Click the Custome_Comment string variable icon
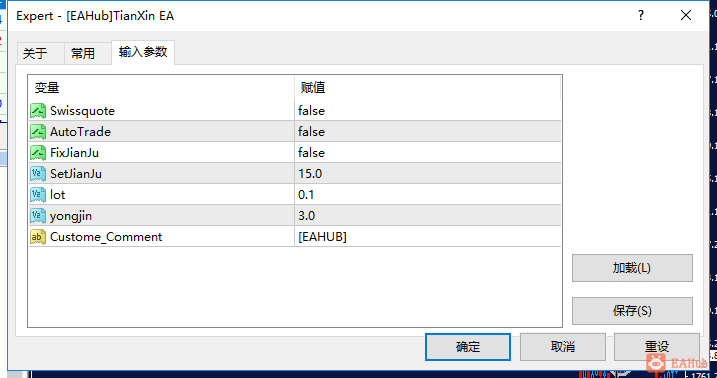717x378 pixels. point(38,237)
